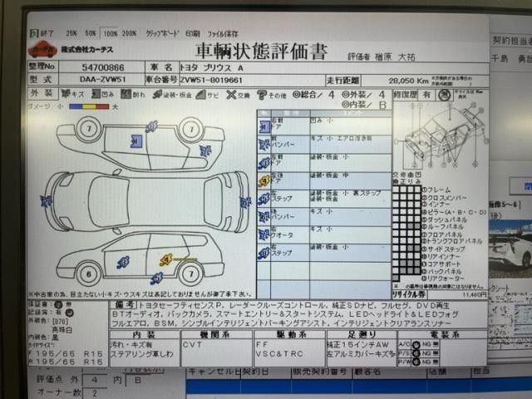Set zoom to 25%
The width and height of the screenshot is (532, 399).
click(x=71, y=33)
